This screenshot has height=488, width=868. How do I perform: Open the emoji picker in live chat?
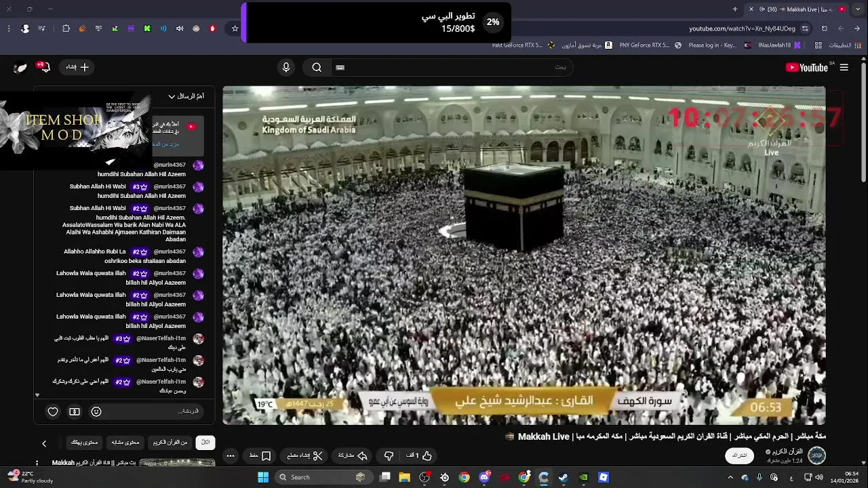[96, 411]
